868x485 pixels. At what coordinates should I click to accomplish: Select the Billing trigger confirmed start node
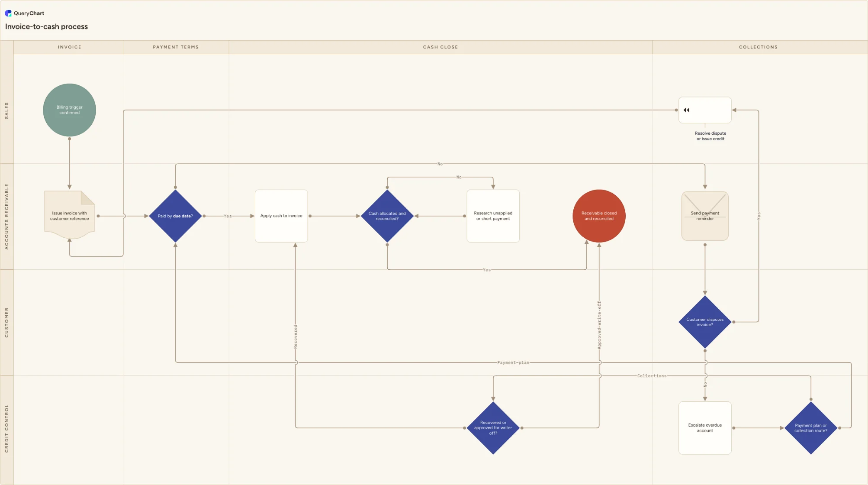69,110
